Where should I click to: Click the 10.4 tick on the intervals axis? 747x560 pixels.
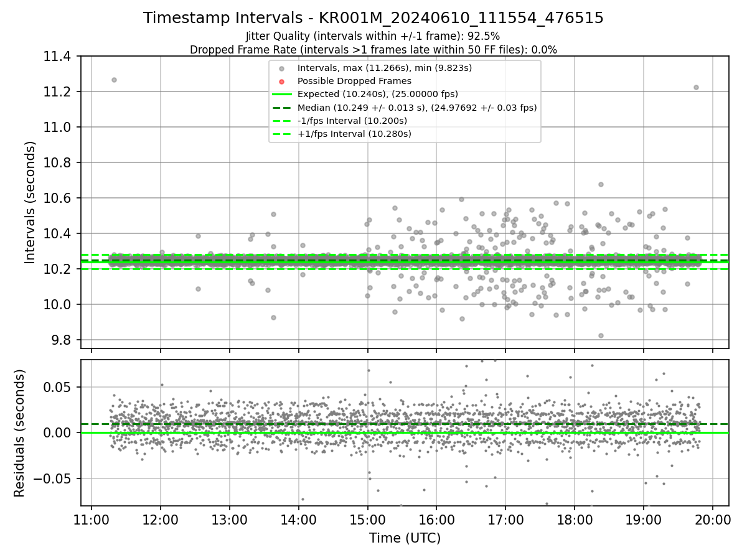59,234
